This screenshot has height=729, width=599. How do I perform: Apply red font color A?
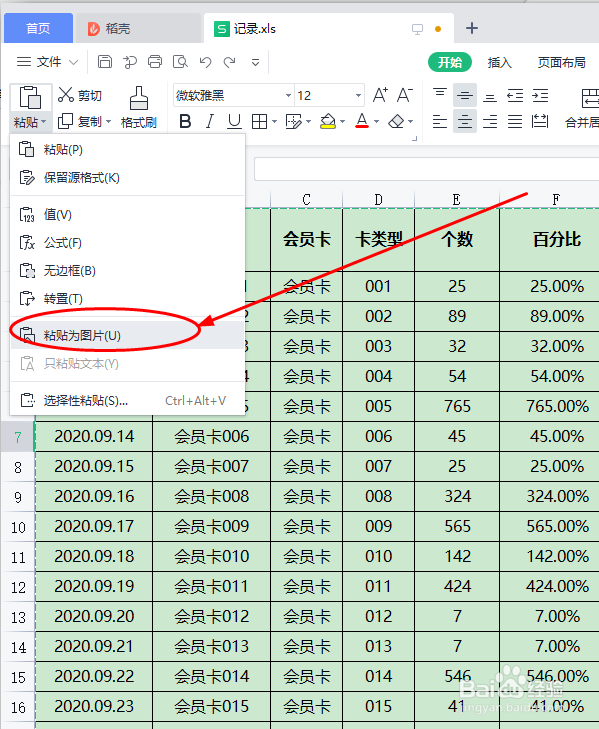[x=362, y=121]
